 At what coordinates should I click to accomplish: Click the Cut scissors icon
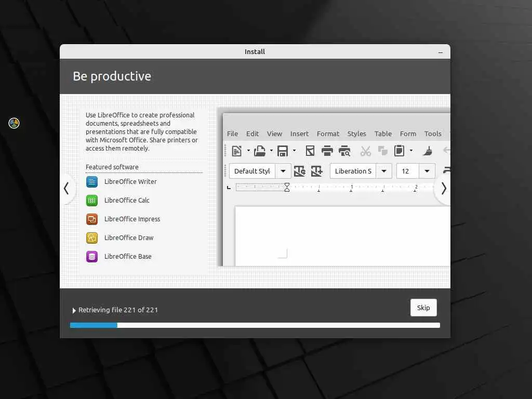tap(365, 151)
